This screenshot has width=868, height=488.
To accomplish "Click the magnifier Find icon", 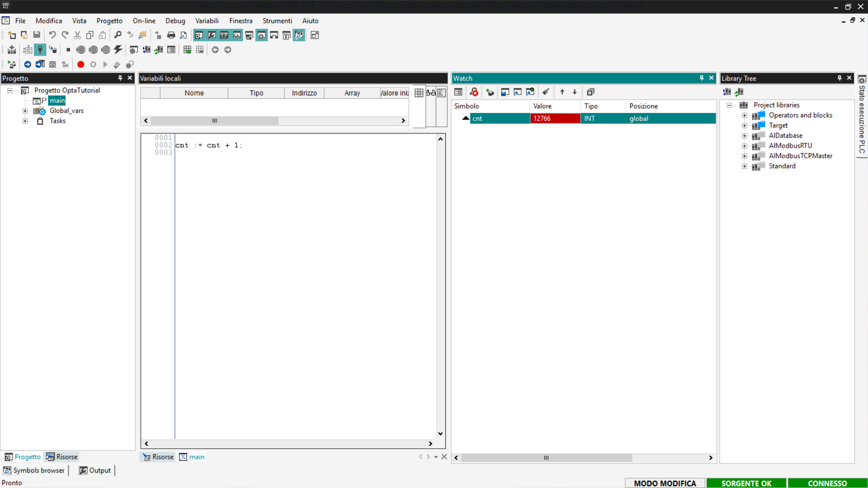I will click(118, 35).
